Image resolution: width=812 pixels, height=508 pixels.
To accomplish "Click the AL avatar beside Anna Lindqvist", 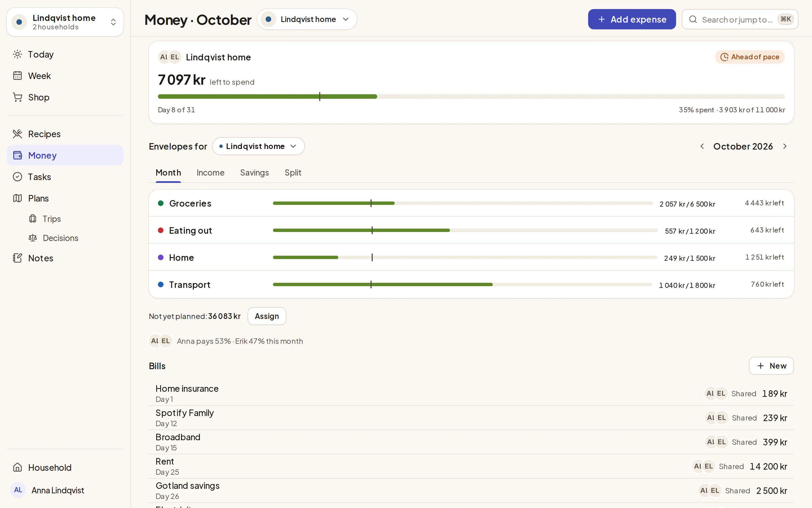I will 18,490.
